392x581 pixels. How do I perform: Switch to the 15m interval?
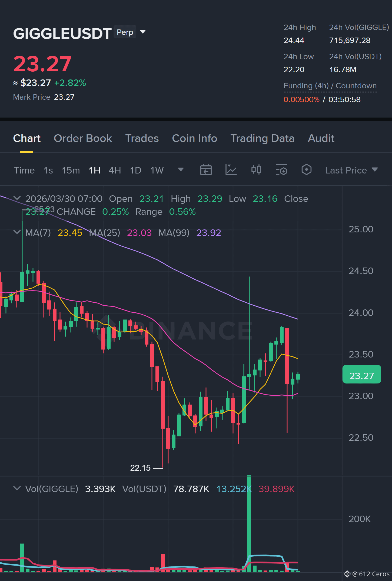click(71, 170)
